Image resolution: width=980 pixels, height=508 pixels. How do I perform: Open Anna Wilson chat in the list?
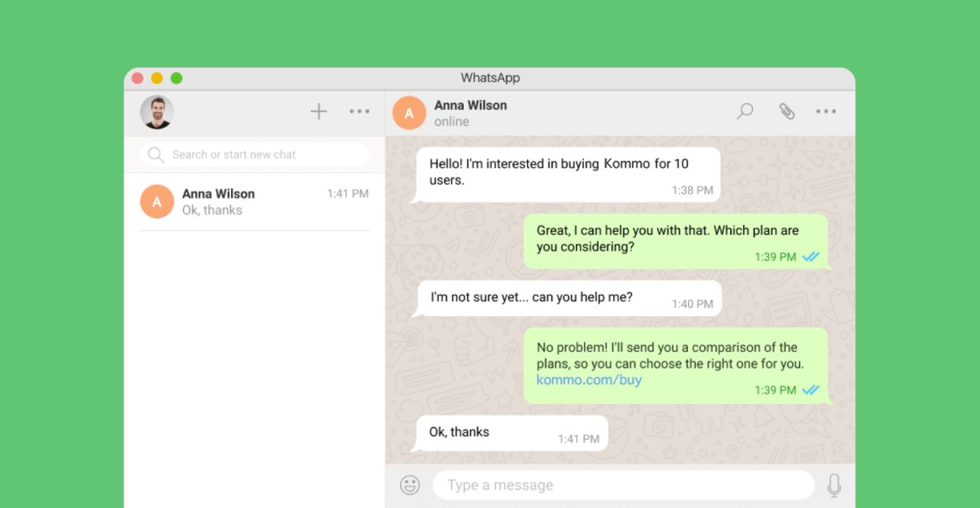click(x=255, y=202)
